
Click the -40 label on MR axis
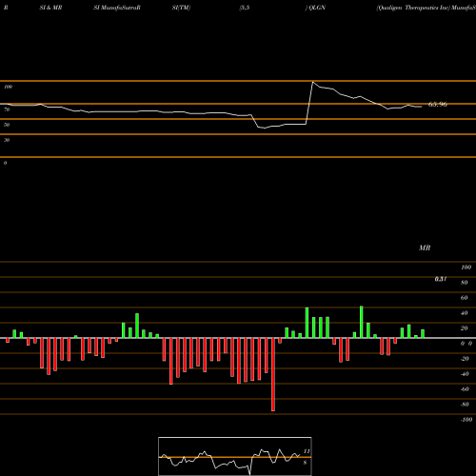(x=465, y=374)
